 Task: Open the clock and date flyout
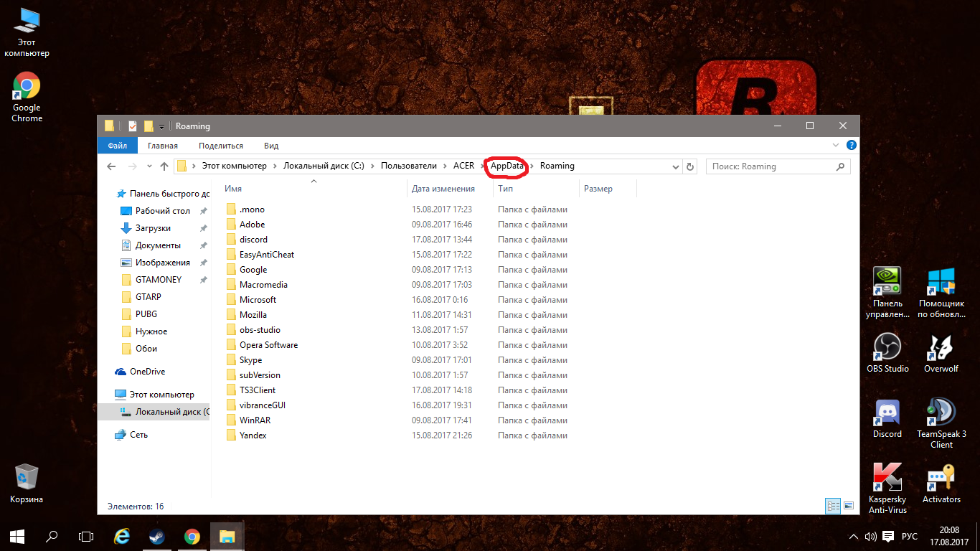[951, 536]
